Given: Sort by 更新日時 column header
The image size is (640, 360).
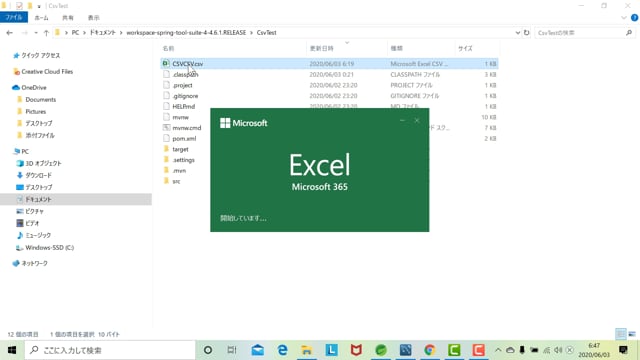Looking at the screenshot, I should 322,48.
